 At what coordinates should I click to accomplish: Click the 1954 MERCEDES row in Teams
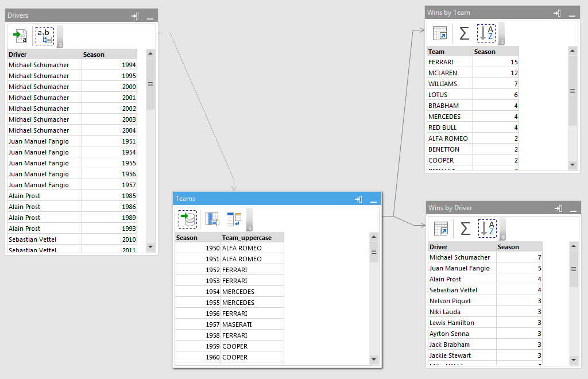point(229,292)
